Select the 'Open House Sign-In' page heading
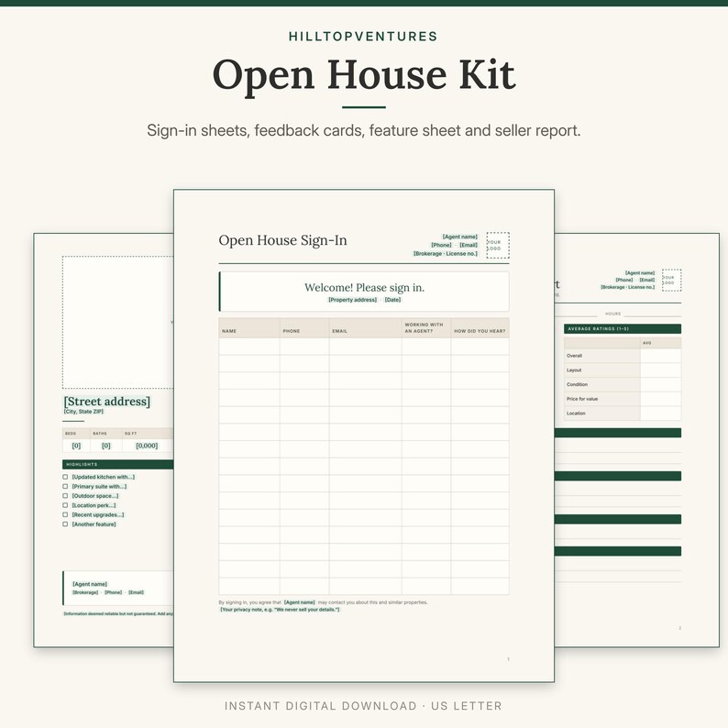 point(282,240)
